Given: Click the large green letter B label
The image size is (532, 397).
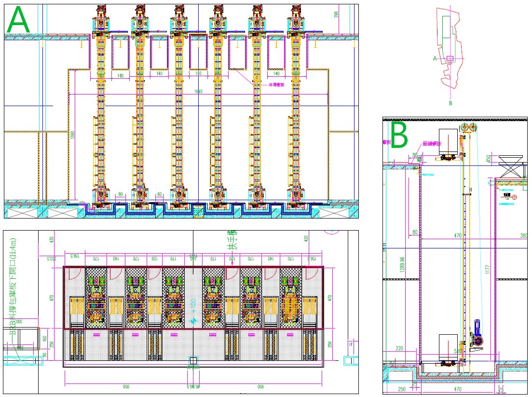Looking at the screenshot, I should (x=399, y=135).
